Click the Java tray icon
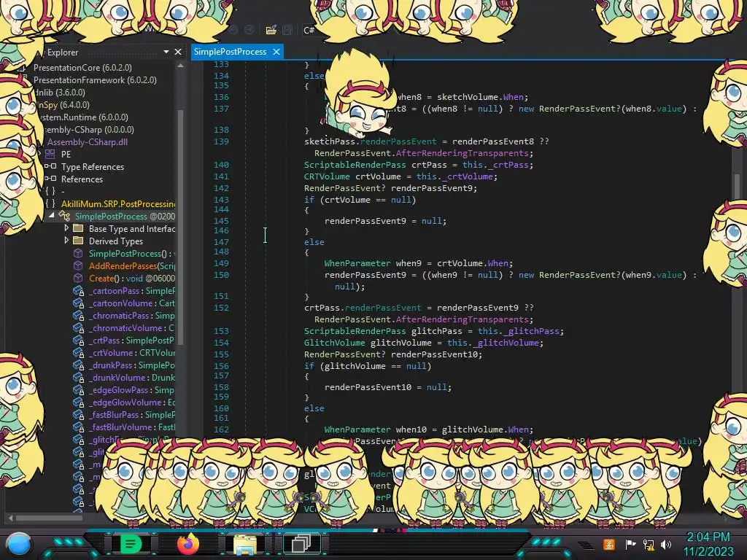 [x=609, y=544]
